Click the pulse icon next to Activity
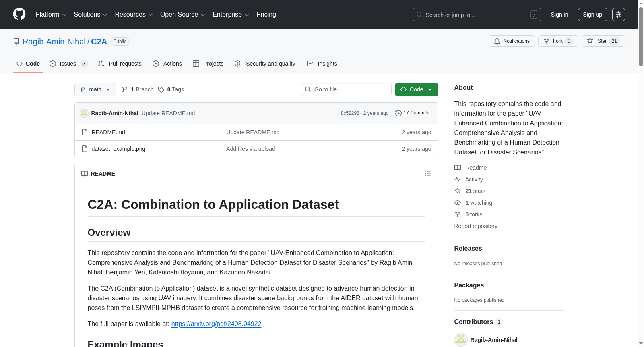644x347 pixels. click(x=458, y=179)
